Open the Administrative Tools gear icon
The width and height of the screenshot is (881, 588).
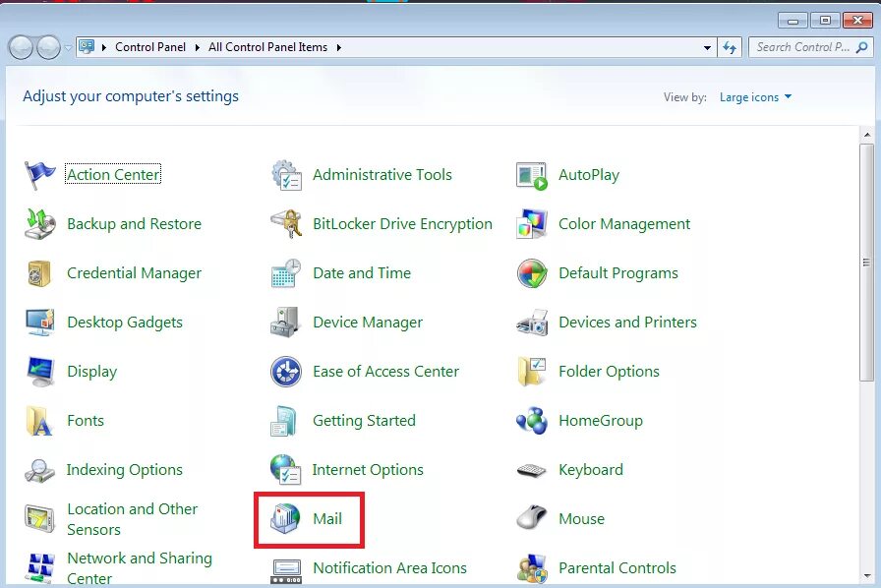286,175
